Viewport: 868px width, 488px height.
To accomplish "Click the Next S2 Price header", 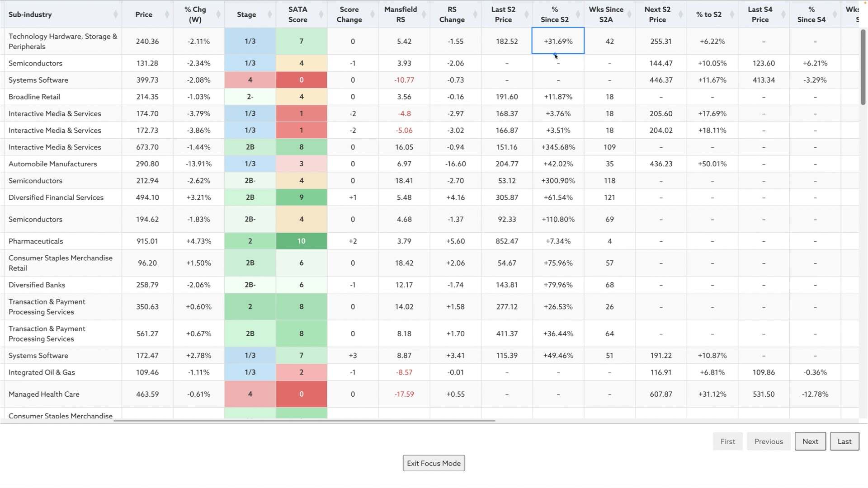I will point(657,14).
